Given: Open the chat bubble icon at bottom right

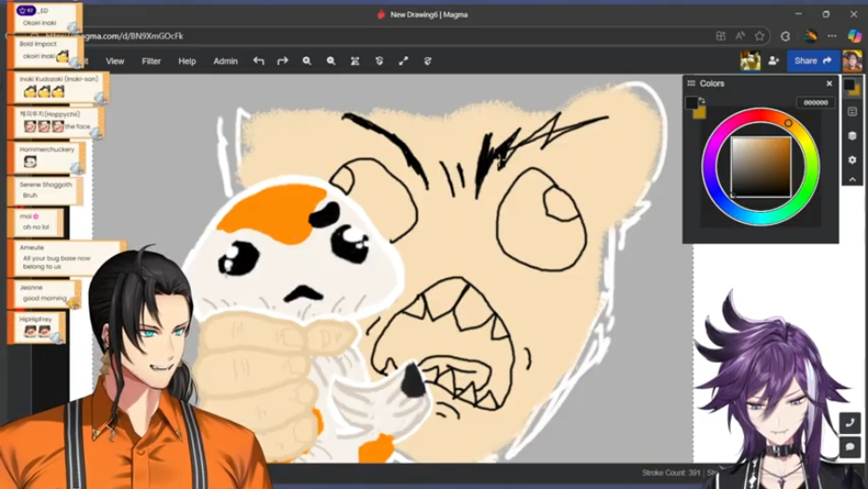Looking at the screenshot, I should pos(850,448).
